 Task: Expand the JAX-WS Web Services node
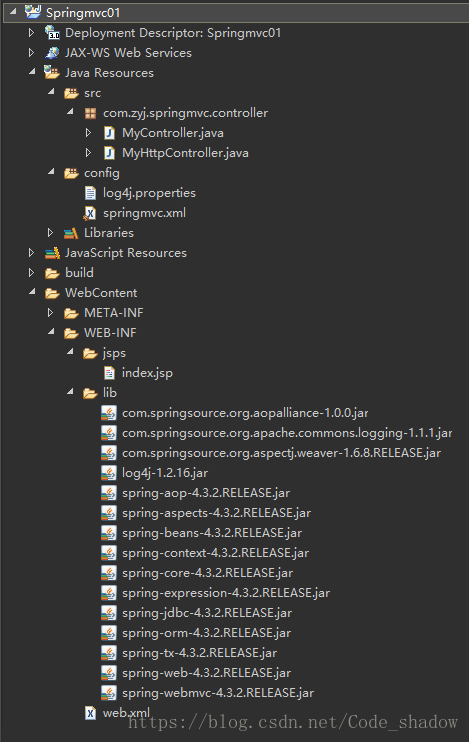[31, 53]
